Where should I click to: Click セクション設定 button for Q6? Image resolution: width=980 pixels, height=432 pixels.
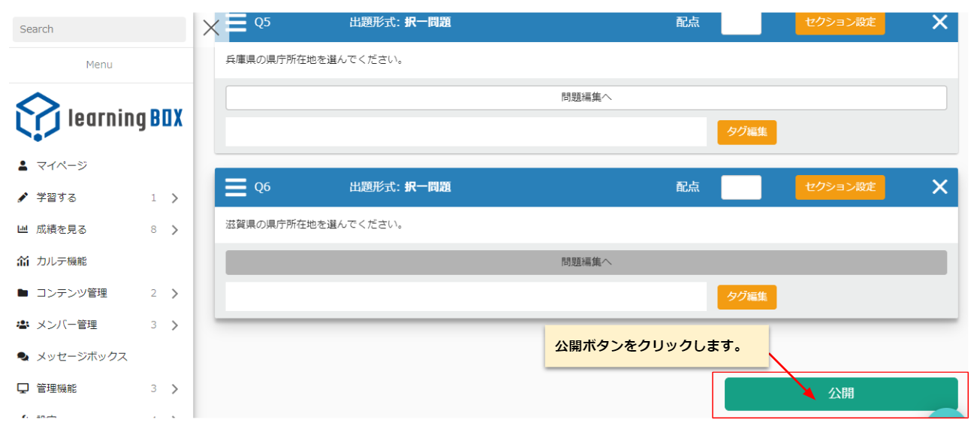[840, 187]
